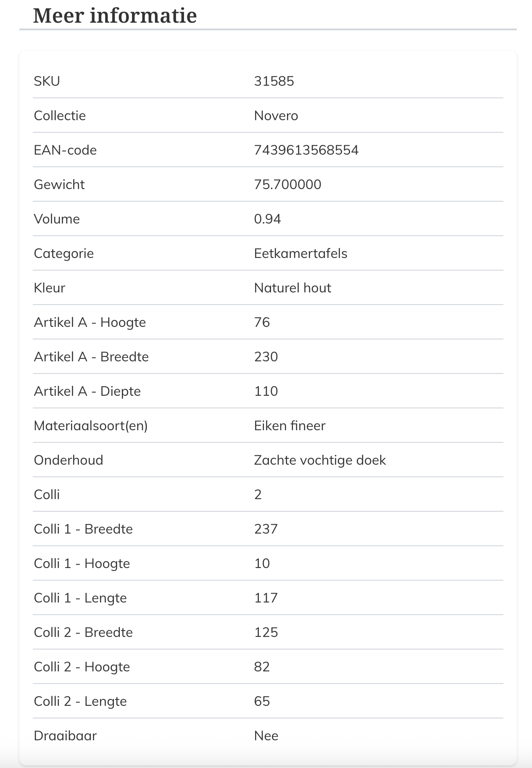The width and height of the screenshot is (532, 768).
Task: Click the Artikel A - Diepte value 110
Action: (x=266, y=391)
